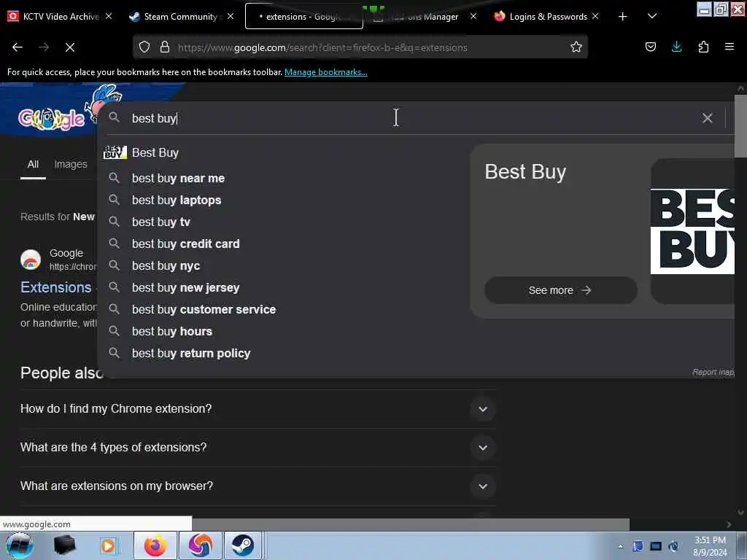Stop page loading with the X button
Image resolution: width=747 pixels, height=560 pixels.
coord(69,47)
